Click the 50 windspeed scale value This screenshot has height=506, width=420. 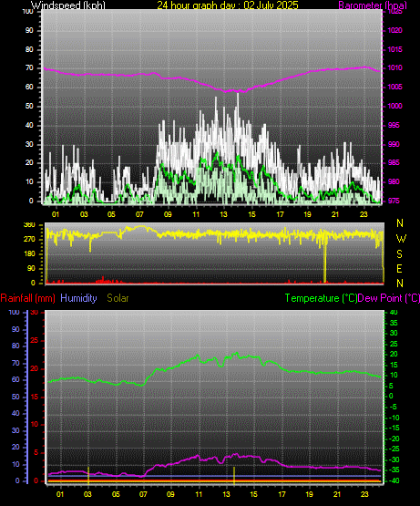(x=29, y=106)
